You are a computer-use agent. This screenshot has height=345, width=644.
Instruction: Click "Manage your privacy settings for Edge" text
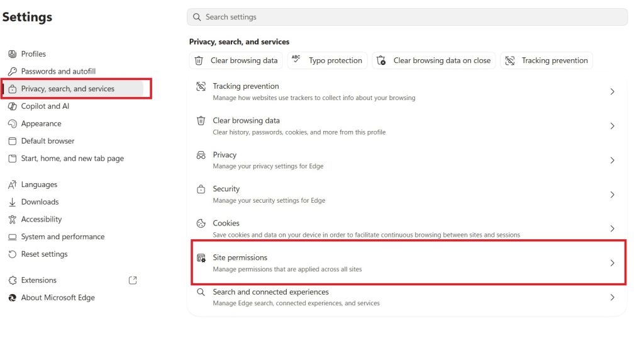[268, 166]
